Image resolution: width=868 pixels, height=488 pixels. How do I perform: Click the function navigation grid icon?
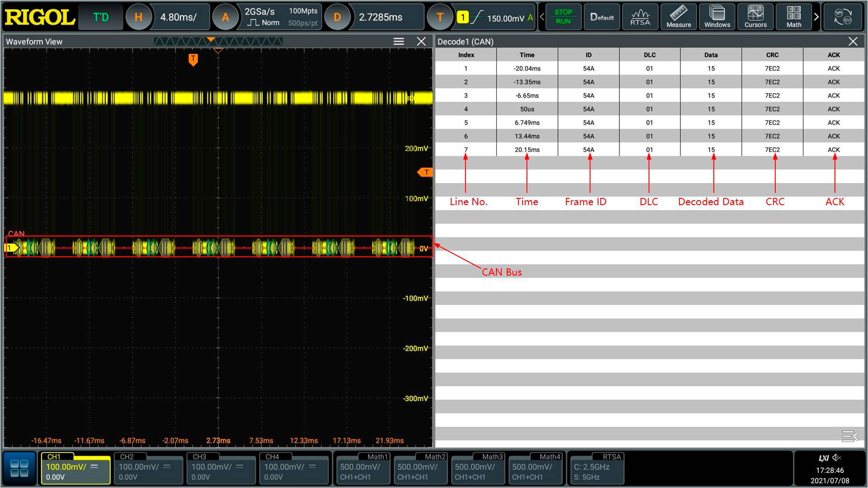(x=19, y=468)
